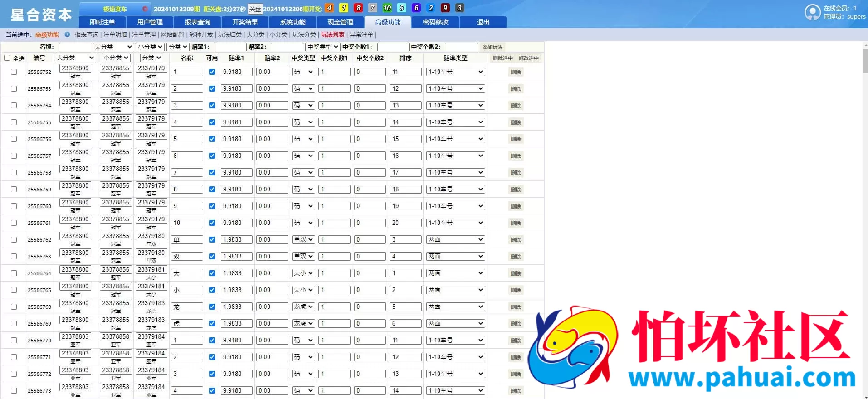Screen dimensions: 868x399
Task: Click the green number 10 result ball
Action: point(387,8)
